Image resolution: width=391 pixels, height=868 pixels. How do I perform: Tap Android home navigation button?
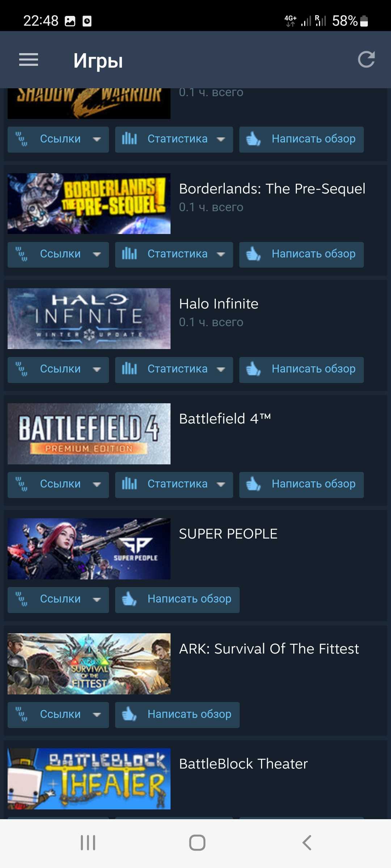(197, 843)
